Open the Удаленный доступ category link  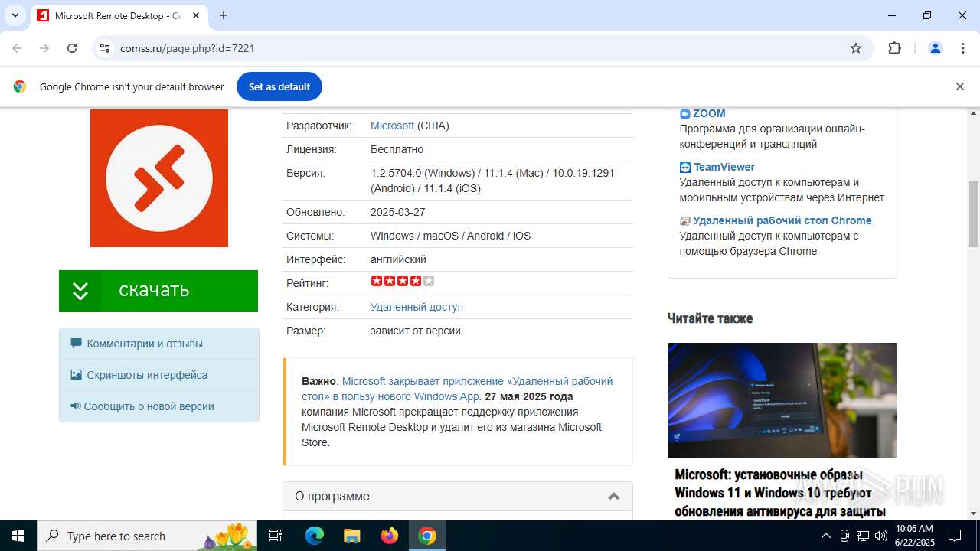click(x=416, y=307)
